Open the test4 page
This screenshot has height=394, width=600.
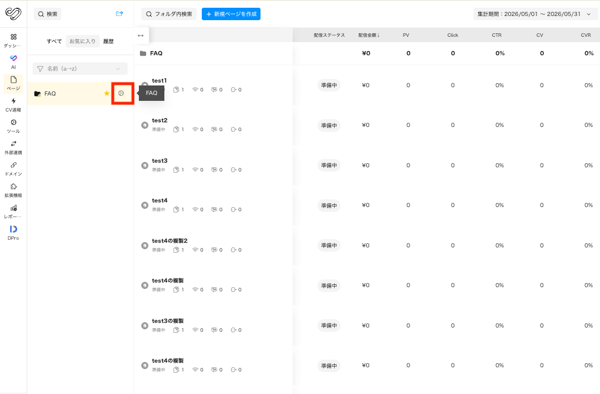click(x=160, y=200)
